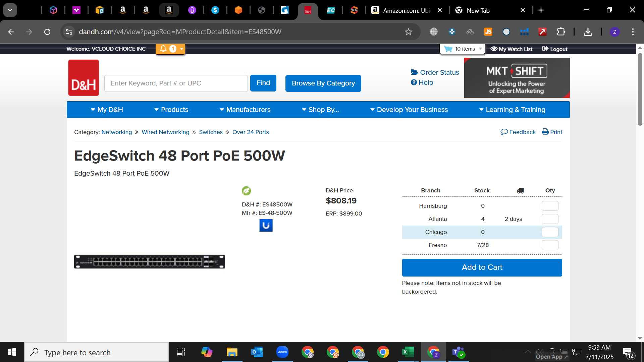The image size is (644, 362).
Task: Open Microsoft Teams from the taskbar
Action: 458,352
